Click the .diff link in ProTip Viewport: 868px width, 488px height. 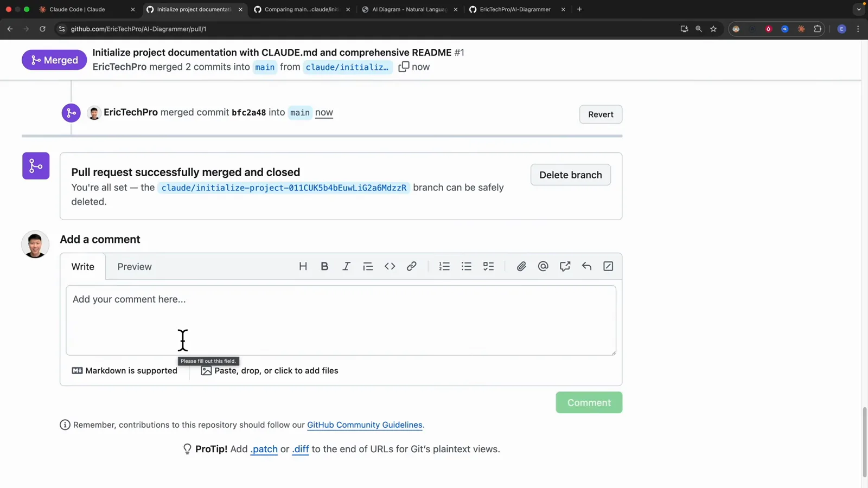(x=301, y=449)
